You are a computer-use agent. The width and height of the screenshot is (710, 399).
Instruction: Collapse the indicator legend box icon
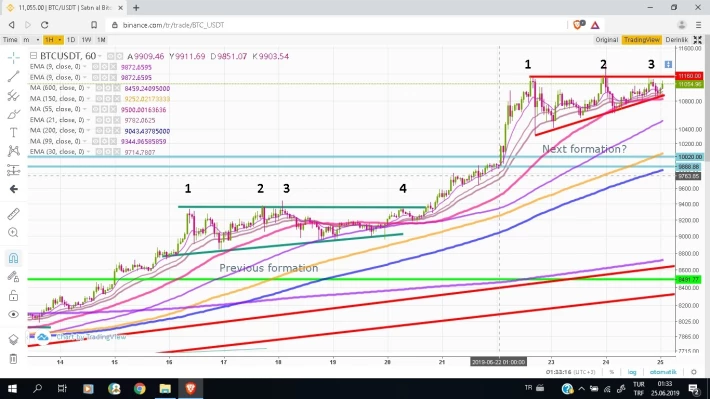pyautogui.click(x=33, y=56)
